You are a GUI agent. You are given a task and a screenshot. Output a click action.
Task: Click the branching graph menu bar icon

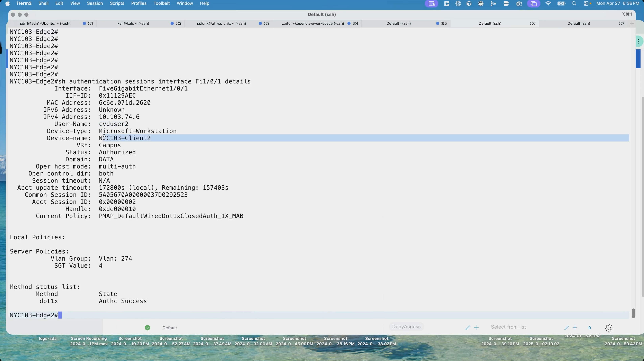coord(493,4)
